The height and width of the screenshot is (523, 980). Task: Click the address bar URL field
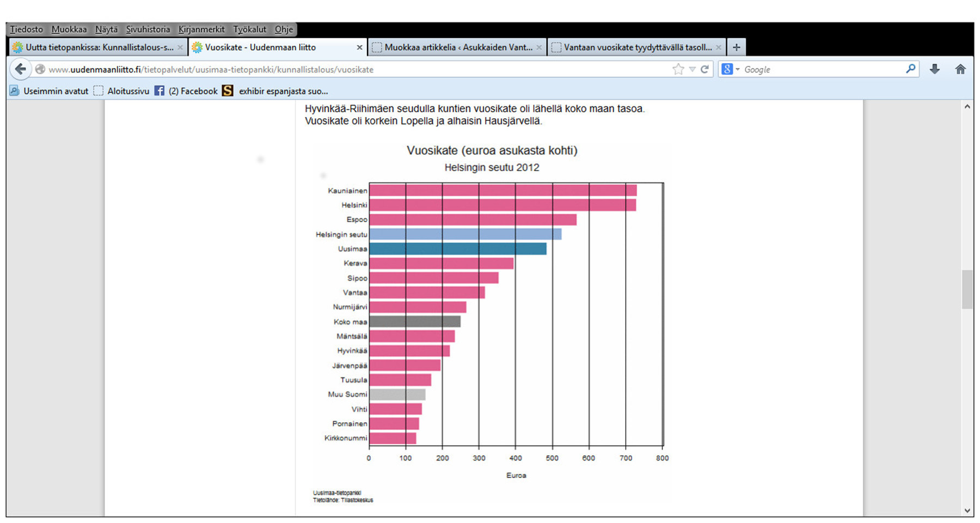click(327, 69)
